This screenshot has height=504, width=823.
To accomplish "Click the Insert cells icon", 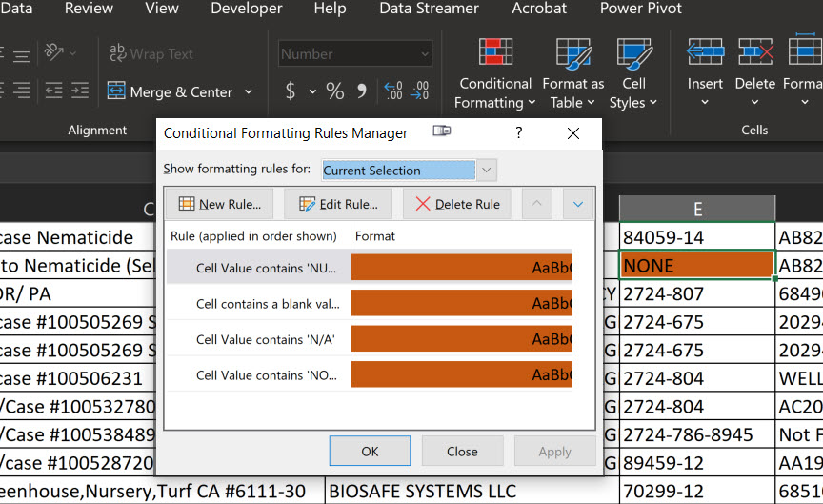I will [x=705, y=52].
